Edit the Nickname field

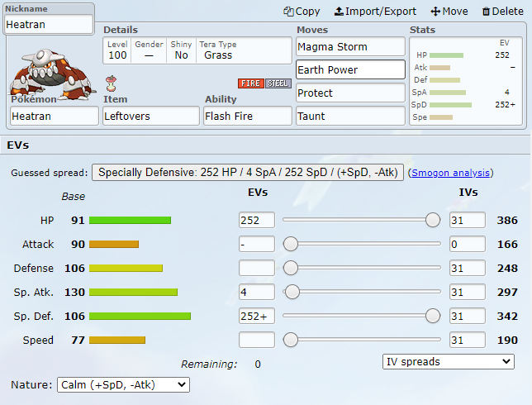(x=49, y=25)
